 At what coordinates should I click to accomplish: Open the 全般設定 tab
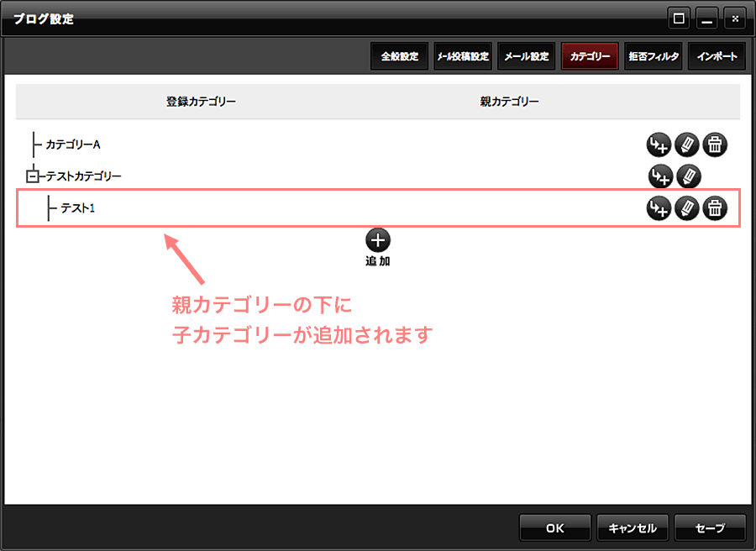coord(400,56)
